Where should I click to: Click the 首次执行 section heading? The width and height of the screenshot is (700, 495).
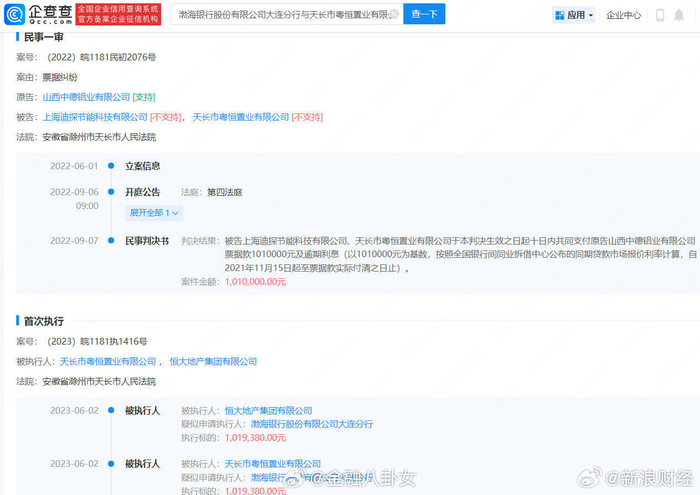tap(43, 321)
